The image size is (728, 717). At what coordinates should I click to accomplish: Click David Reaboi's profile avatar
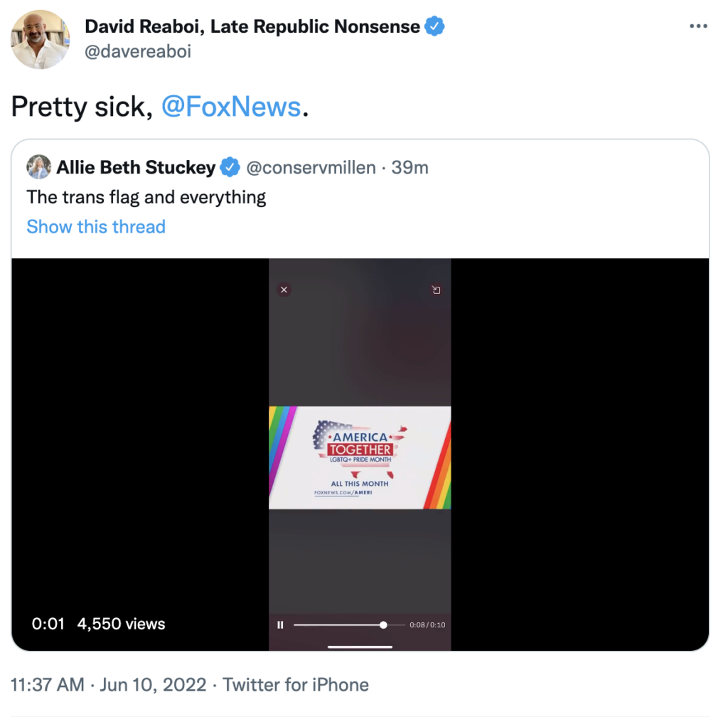(40, 40)
